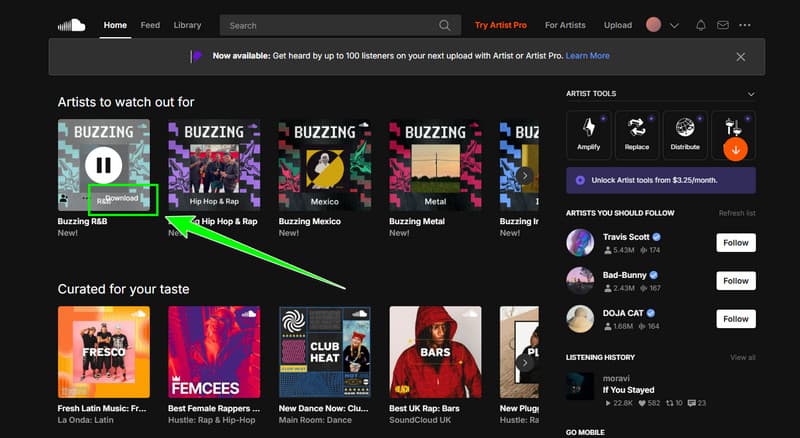Viewport: 800px width, 438px height.
Task: Follow DOJA CAT
Action: pos(736,319)
